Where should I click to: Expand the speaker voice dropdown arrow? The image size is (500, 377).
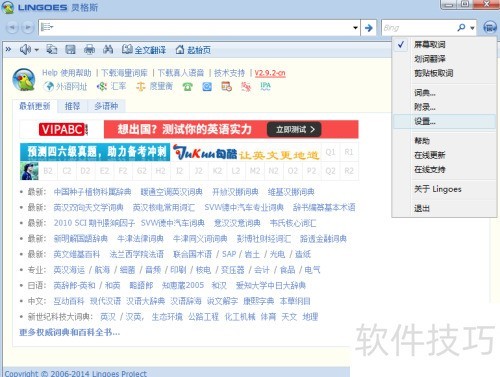click(x=37, y=50)
